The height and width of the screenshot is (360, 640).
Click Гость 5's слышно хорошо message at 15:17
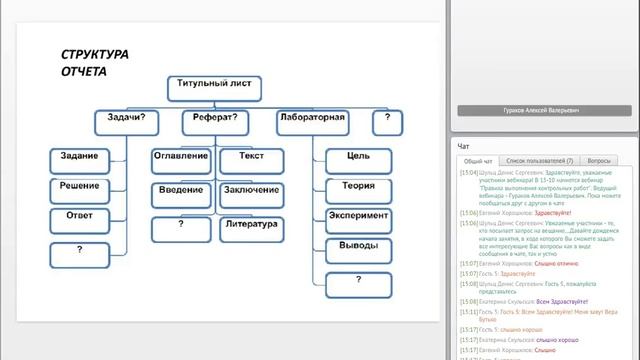pos(501,330)
